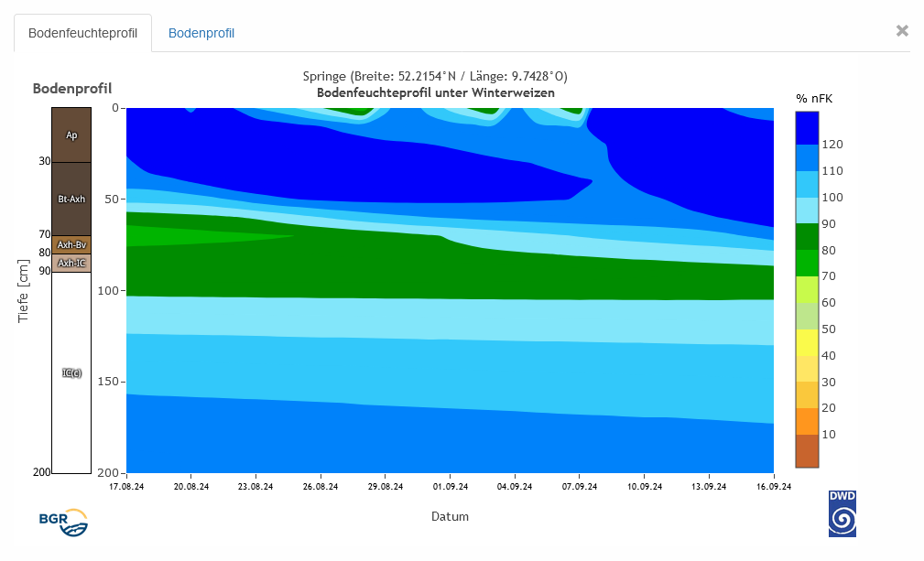Click the yellow 40-50 legend swatch
Screen dimensions: 924x561
[x=807, y=341]
